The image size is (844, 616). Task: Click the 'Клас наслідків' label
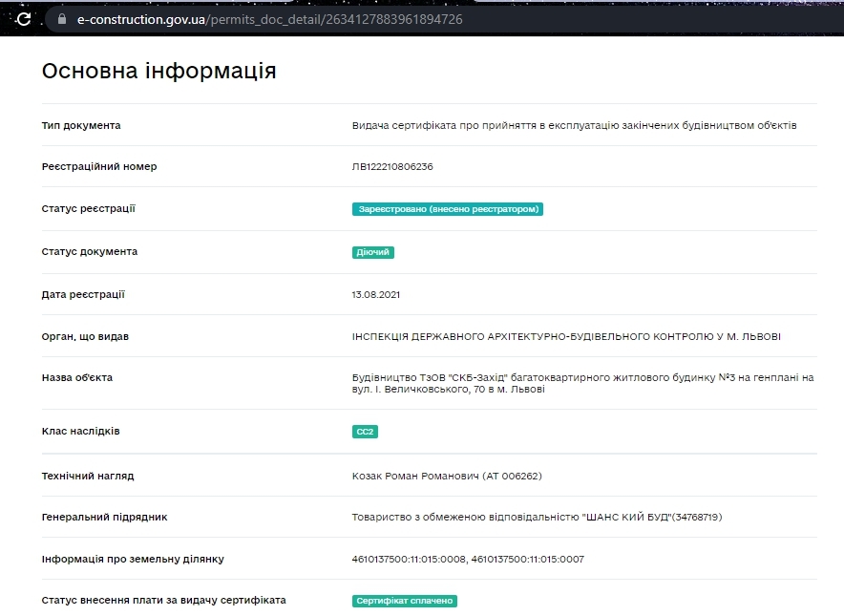81,432
